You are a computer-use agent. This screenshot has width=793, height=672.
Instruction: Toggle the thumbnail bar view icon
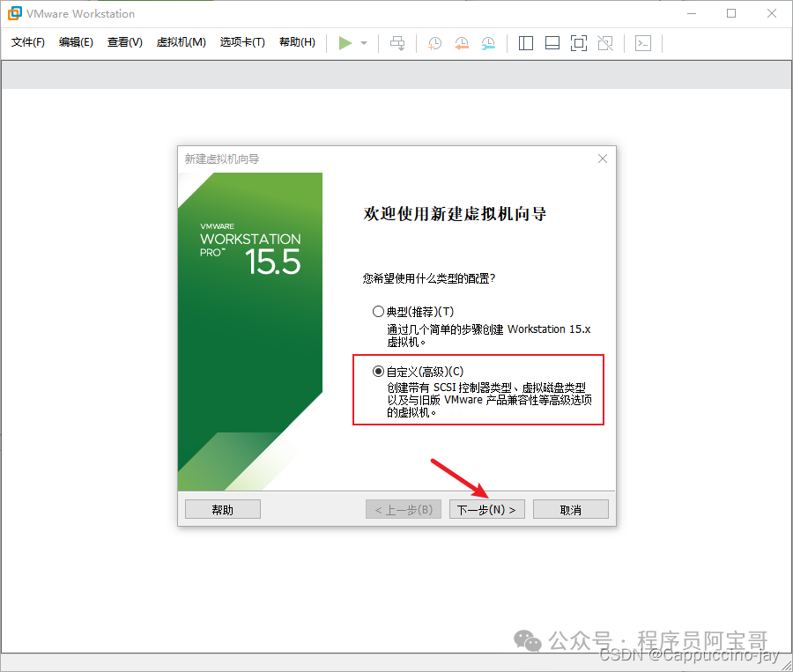click(552, 43)
